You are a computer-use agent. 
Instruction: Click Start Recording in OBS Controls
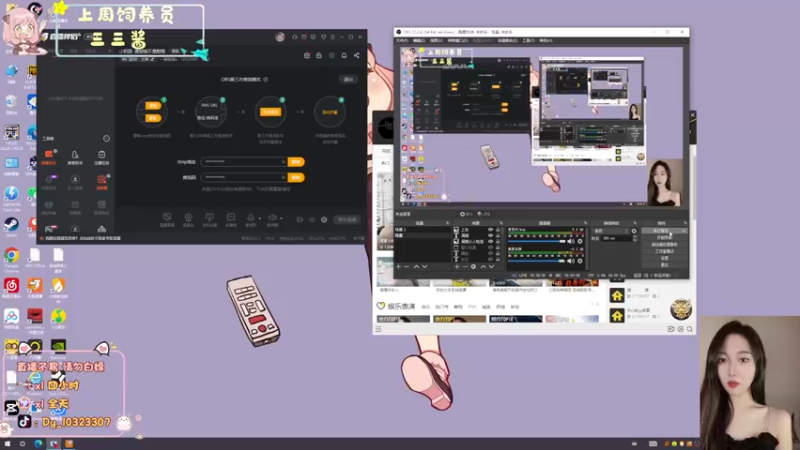coord(664,238)
